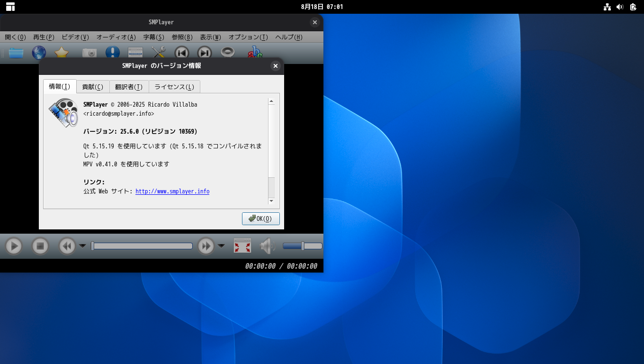Click the battery status icon in the top bar

click(633, 7)
